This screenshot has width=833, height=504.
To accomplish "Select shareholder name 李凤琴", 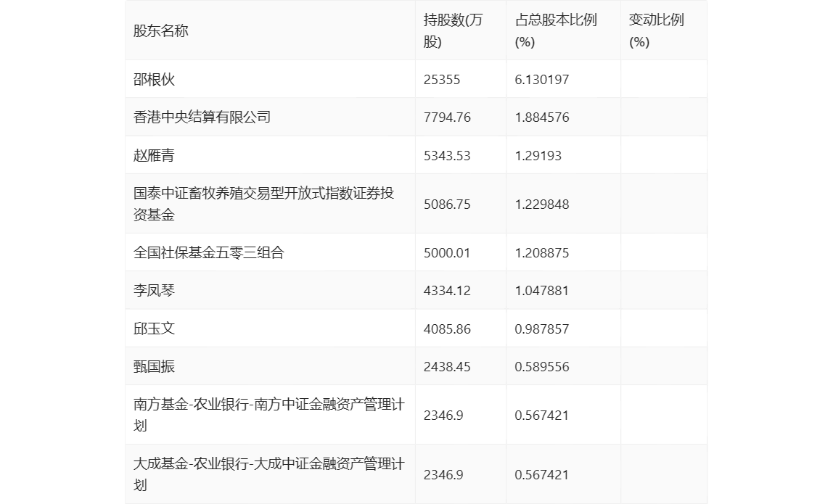I will [x=154, y=291].
